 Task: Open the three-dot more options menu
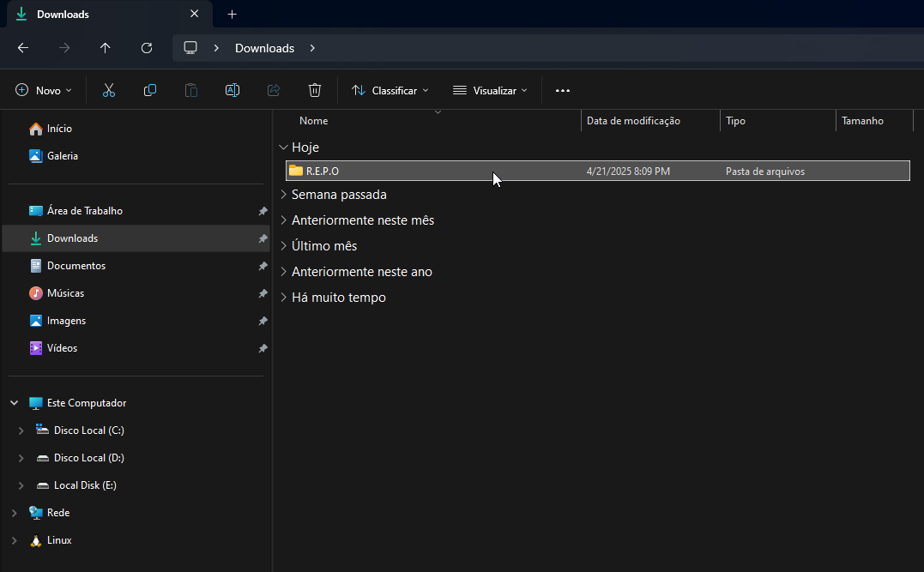tap(563, 90)
